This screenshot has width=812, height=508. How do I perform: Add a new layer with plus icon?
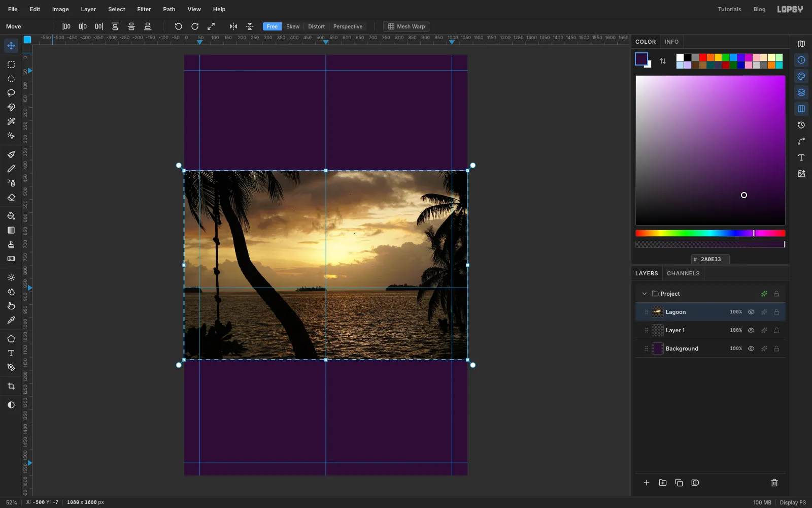coord(647,483)
